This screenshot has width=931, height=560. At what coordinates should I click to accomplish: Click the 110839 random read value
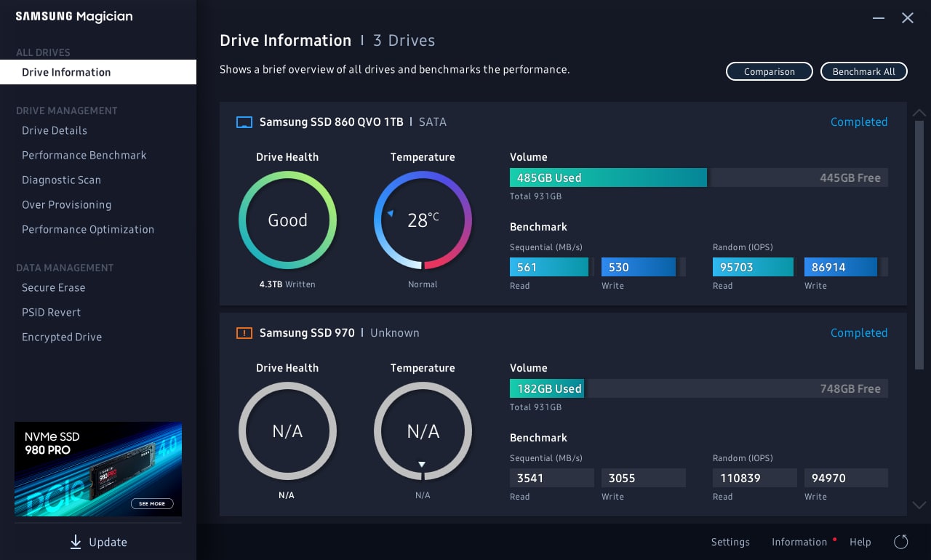tap(754, 478)
